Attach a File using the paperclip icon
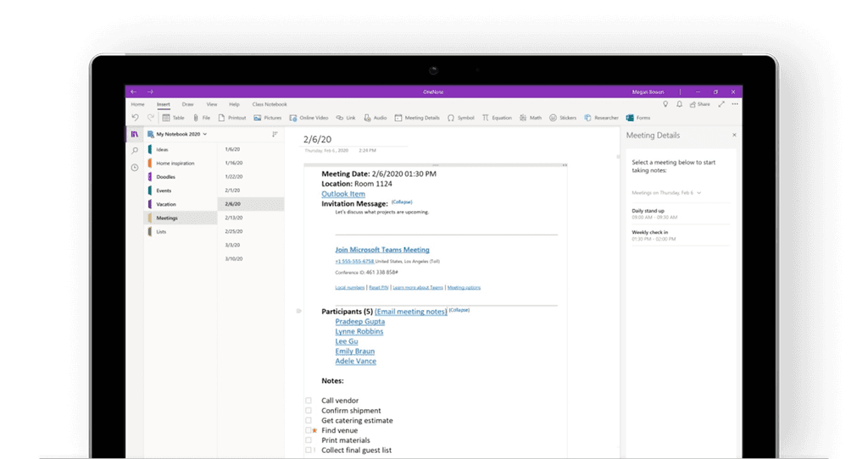The height and width of the screenshot is (459, 868). [x=202, y=118]
